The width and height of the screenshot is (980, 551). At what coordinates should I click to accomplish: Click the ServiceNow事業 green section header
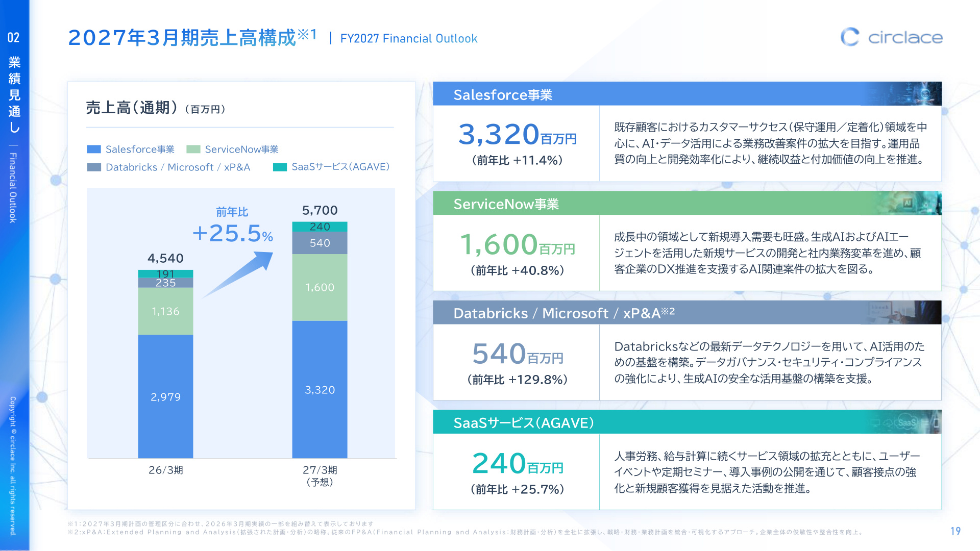[687, 203]
